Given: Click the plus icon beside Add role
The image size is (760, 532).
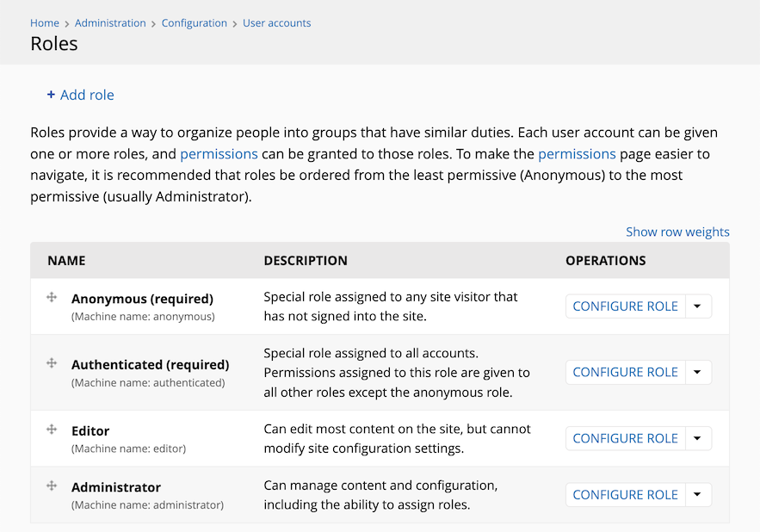Looking at the screenshot, I should coord(51,95).
